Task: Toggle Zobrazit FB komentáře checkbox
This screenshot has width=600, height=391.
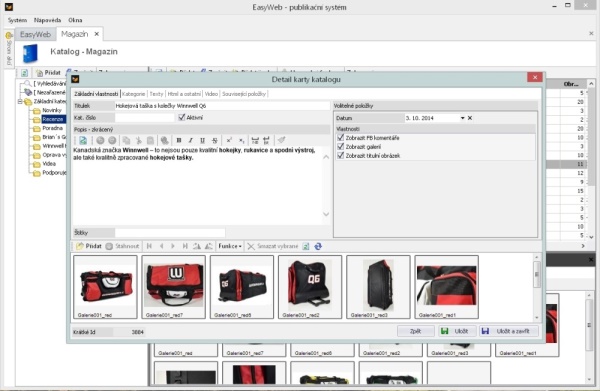Action: tap(341, 138)
